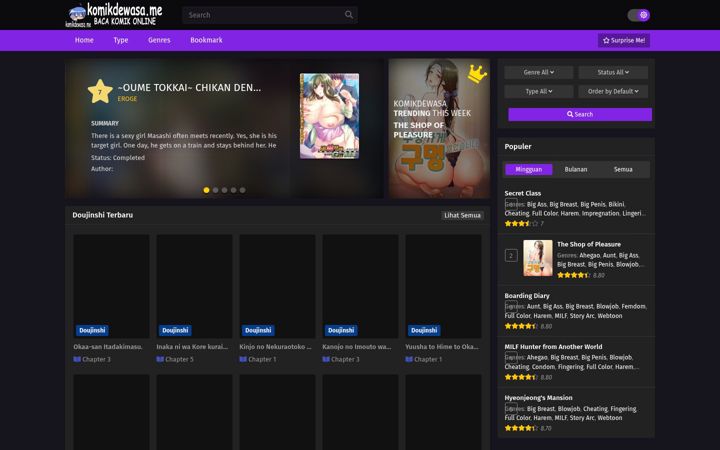Expand the Genre All dropdown
The width and height of the screenshot is (720, 450).
pyautogui.click(x=539, y=73)
